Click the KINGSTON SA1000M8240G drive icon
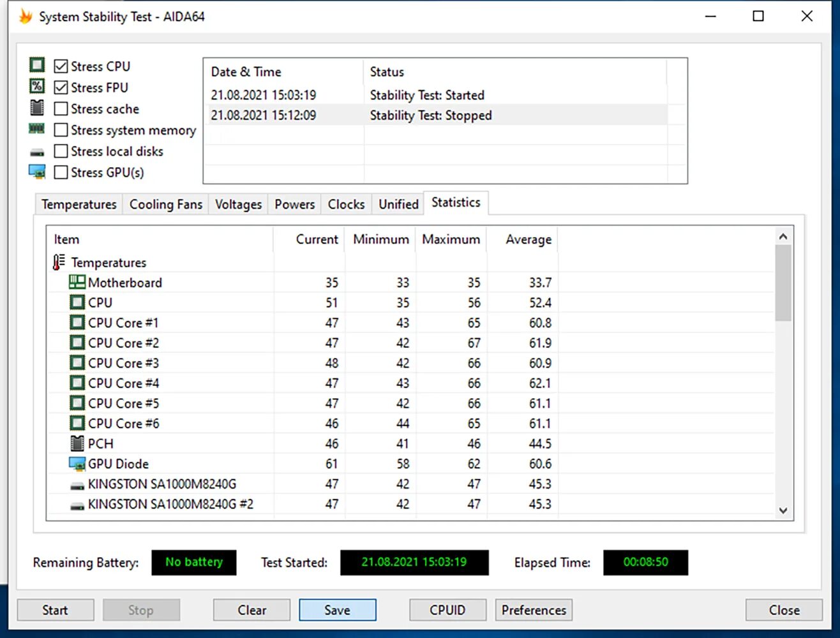Image resolution: width=840 pixels, height=638 pixels. click(77, 486)
